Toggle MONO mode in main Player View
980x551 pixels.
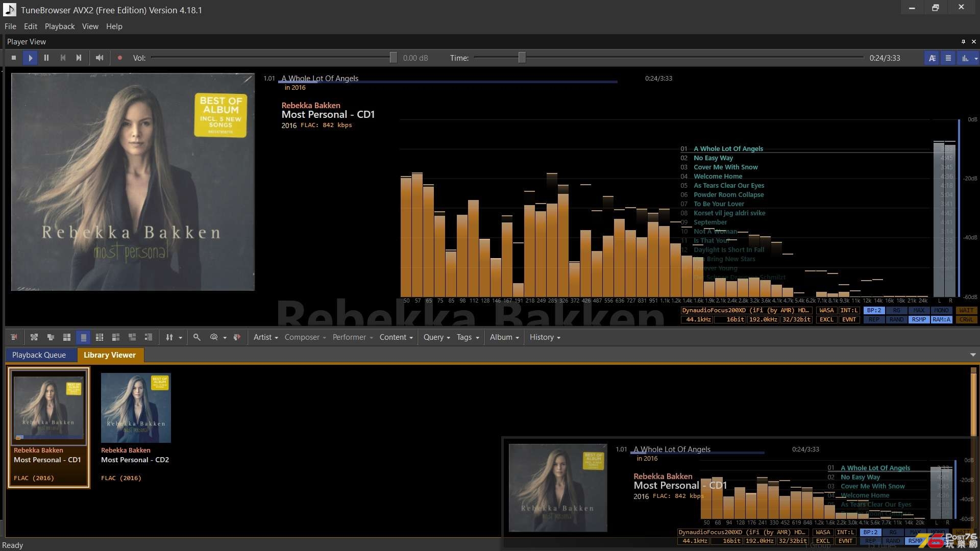point(941,310)
